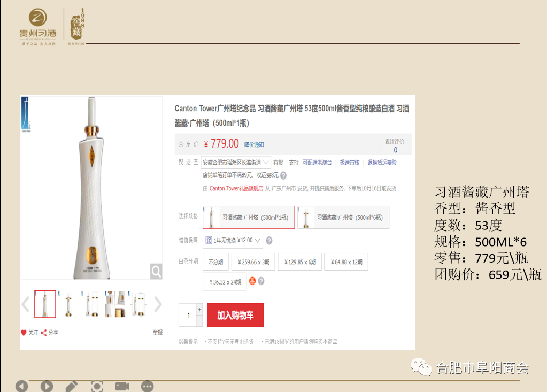Click the 降价通知 link
This screenshot has height=392, width=547.
point(254,144)
